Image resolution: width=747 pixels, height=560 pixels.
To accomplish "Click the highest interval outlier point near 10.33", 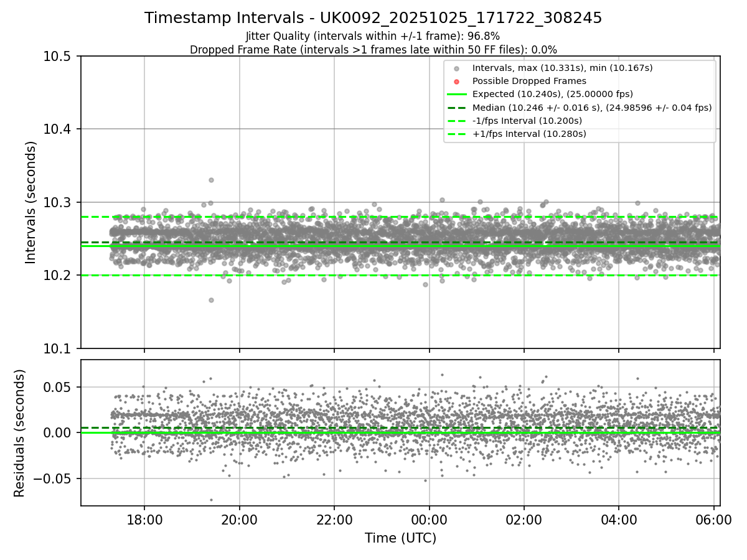I will 211,180.
